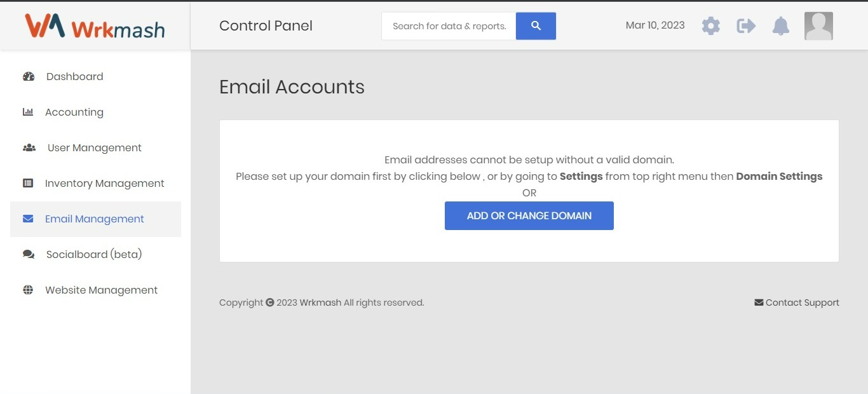Select User Management in the sidebar

click(x=94, y=148)
